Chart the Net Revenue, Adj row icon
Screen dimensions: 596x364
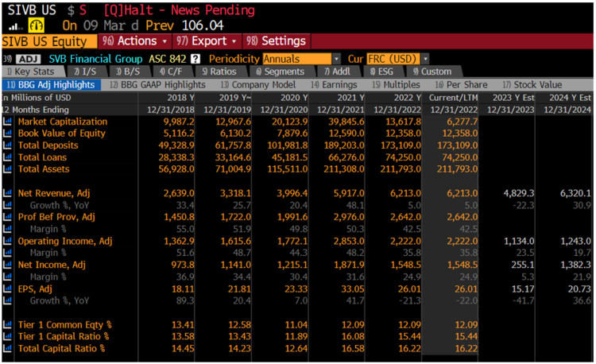7,193
